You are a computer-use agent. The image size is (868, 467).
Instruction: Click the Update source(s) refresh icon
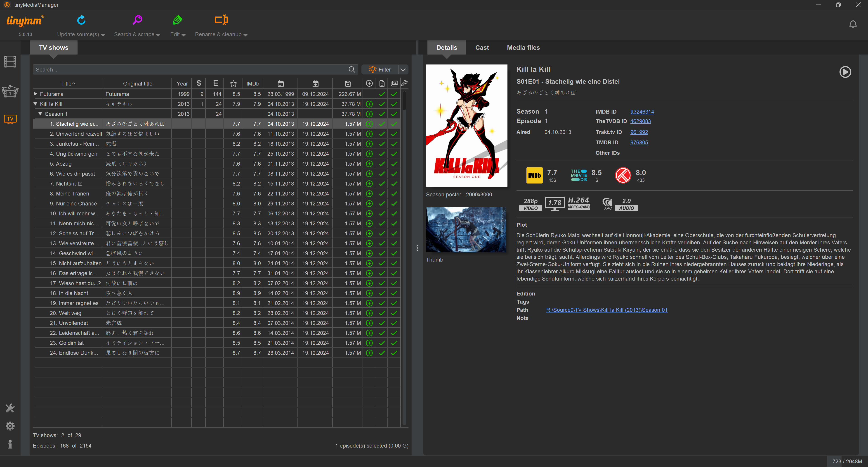81,20
